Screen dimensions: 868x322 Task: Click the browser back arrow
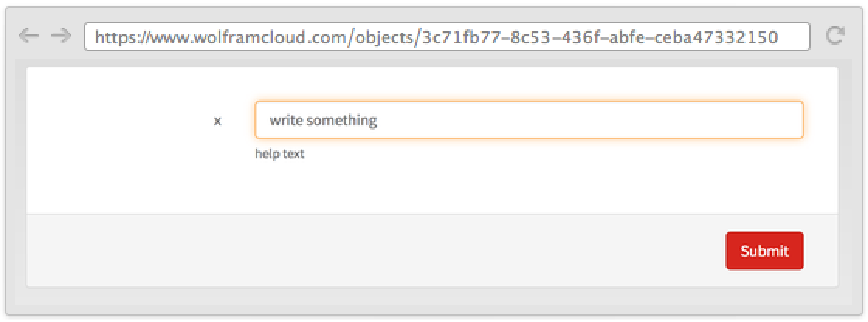28,36
